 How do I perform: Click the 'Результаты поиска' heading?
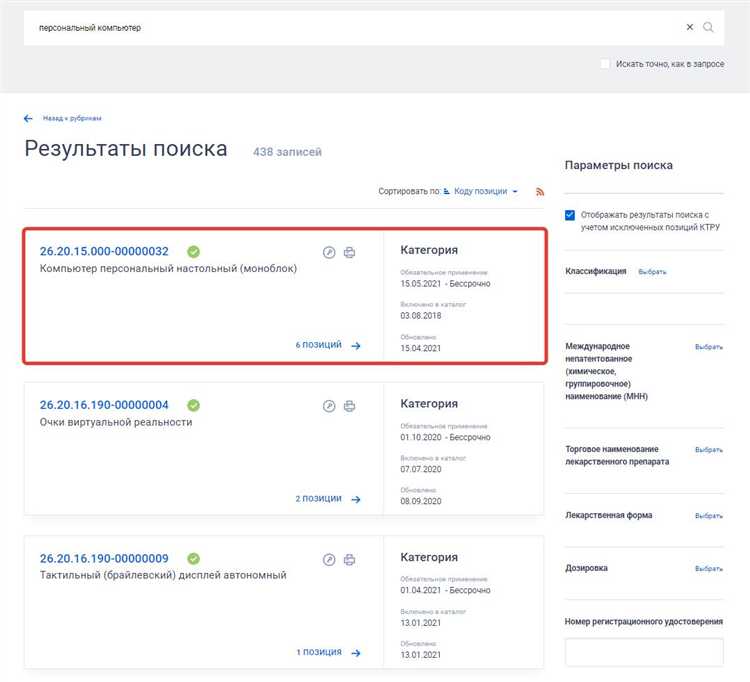(126, 148)
